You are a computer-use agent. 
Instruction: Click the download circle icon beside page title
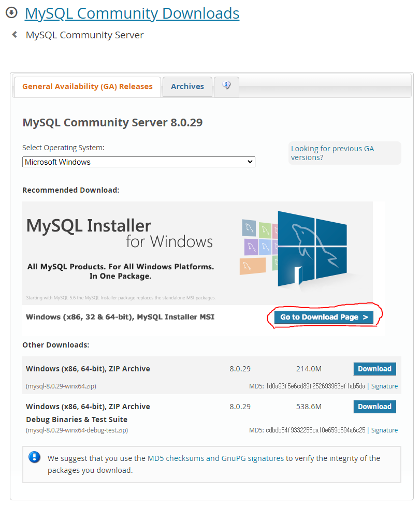coord(11,13)
